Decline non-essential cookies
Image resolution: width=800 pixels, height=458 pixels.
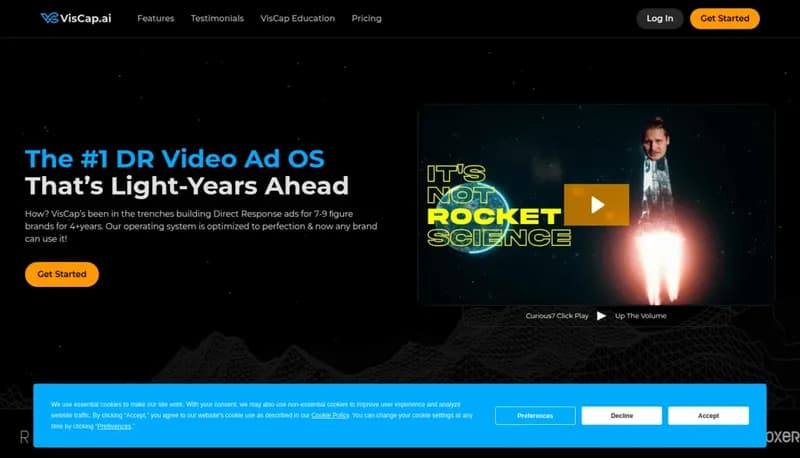(621, 416)
